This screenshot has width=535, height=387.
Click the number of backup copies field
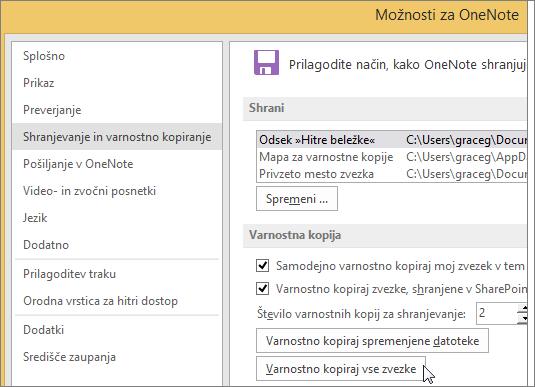pyautogui.click(x=496, y=313)
